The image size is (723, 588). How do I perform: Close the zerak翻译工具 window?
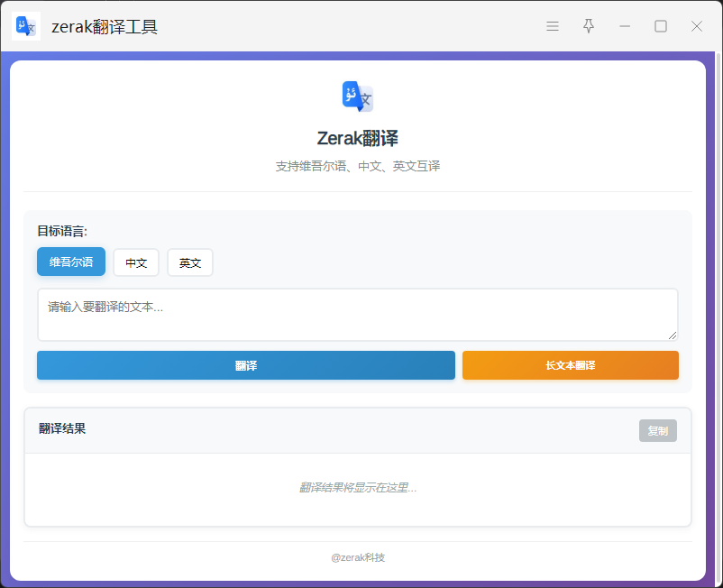pos(697,26)
